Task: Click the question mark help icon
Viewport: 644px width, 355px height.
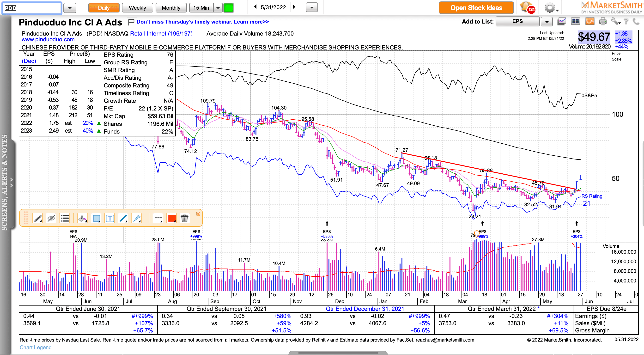Action: coord(626,22)
